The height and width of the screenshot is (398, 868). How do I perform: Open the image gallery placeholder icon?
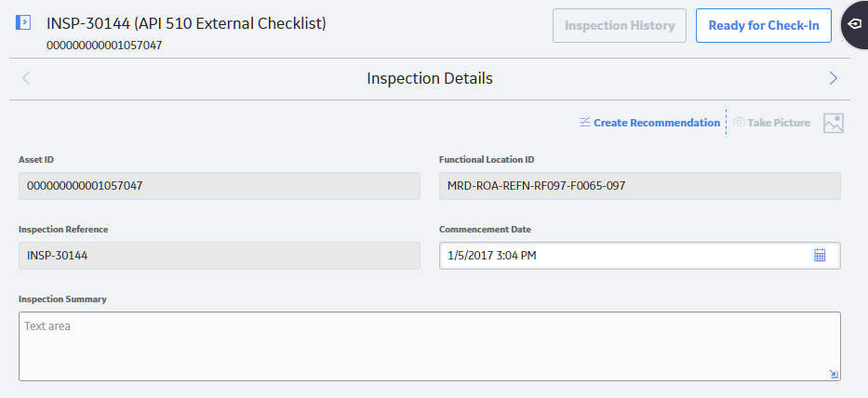pos(834,123)
